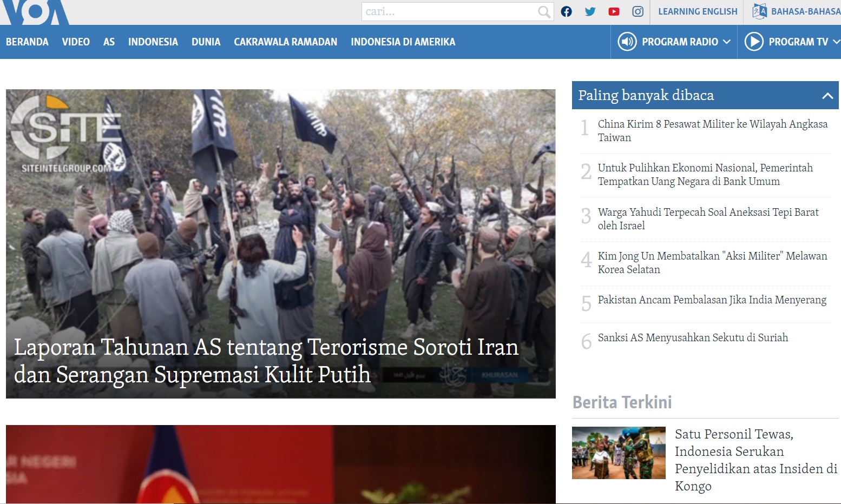
Task: Click the Paling banyak dibaca title
Action: pos(646,95)
